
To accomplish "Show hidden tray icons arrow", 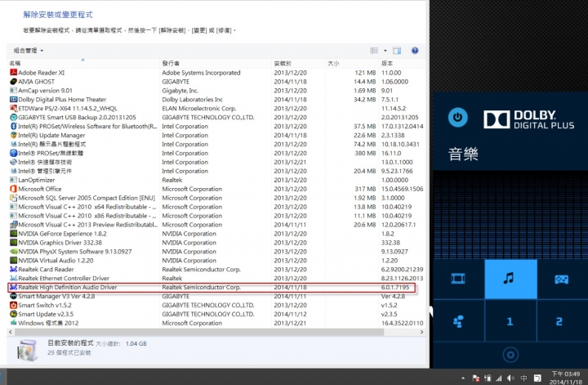I will coord(463,378).
